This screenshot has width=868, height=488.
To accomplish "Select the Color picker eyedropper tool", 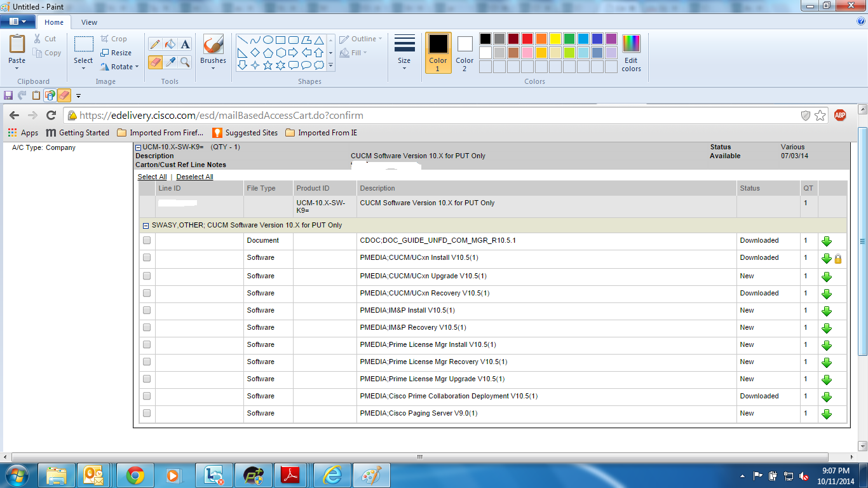I will coord(170,62).
